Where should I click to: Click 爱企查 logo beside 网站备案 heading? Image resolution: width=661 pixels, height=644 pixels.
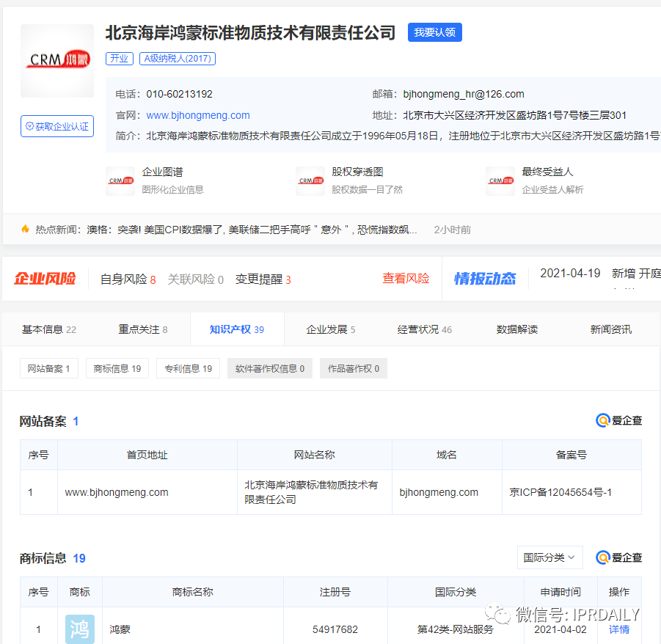[x=618, y=420]
